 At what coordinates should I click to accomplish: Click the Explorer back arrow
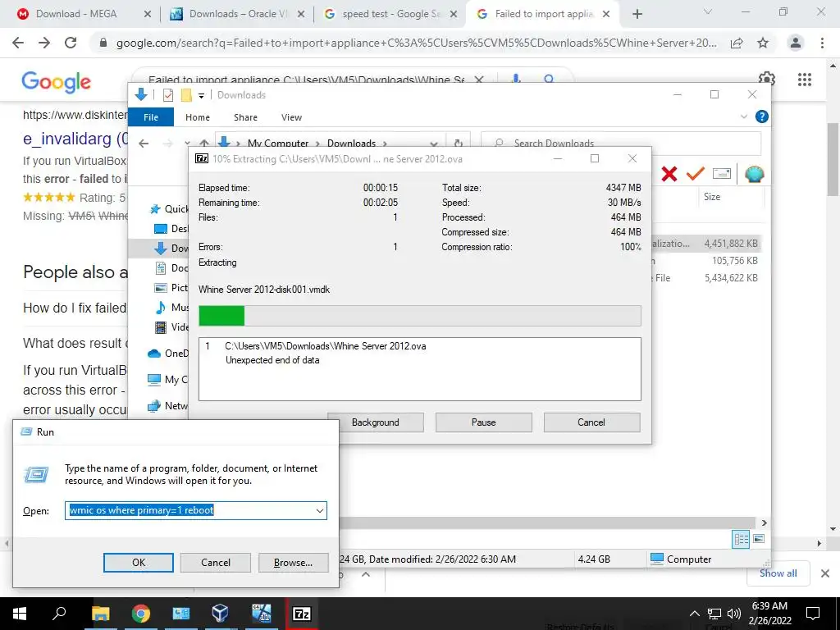click(x=143, y=143)
